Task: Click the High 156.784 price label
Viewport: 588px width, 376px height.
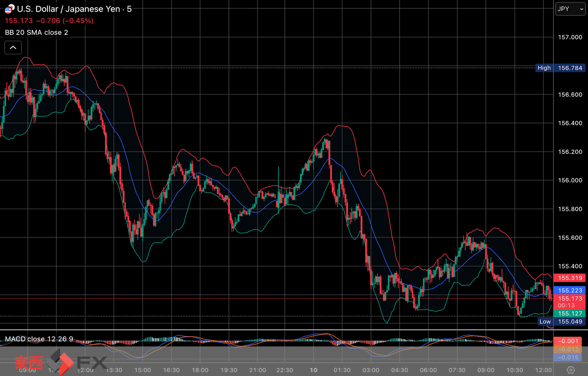Action: pyautogui.click(x=560, y=68)
